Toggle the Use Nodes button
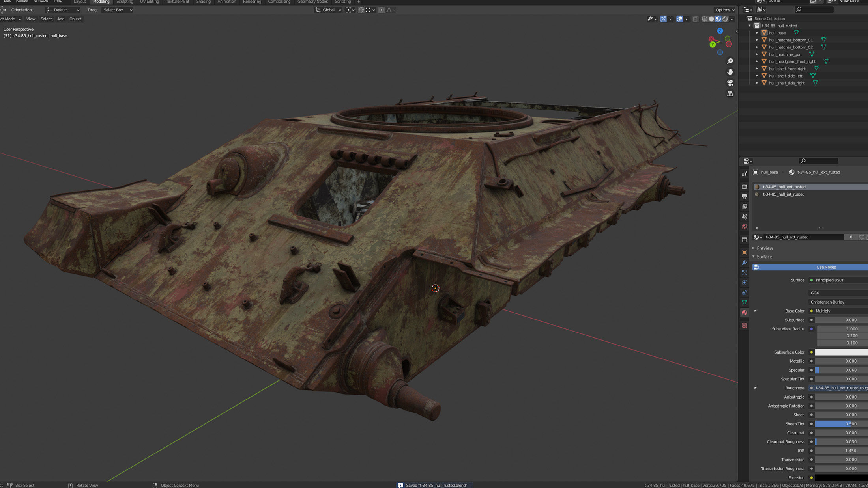This screenshot has height=488, width=868. tap(826, 267)
